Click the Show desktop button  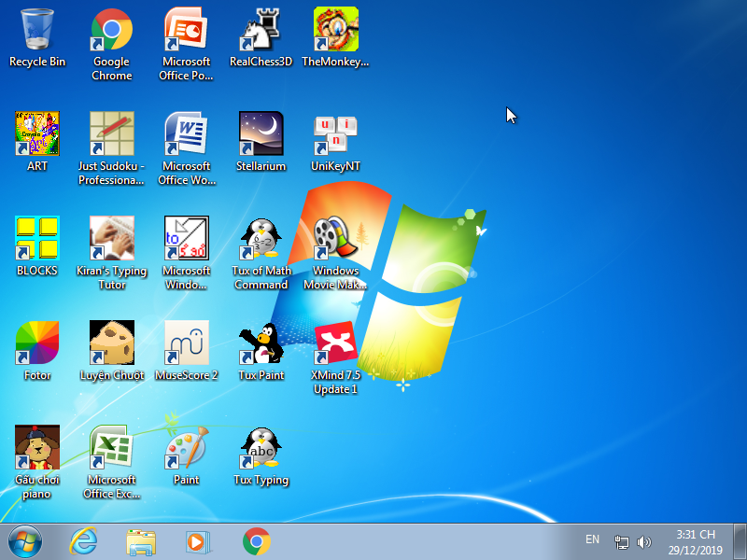tap(740, 541)
